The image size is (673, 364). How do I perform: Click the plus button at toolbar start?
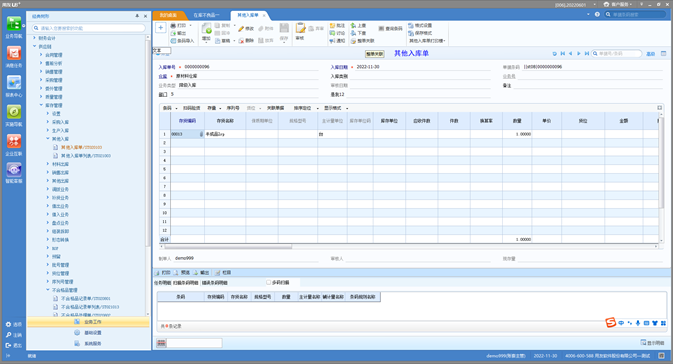click(161, 28)
